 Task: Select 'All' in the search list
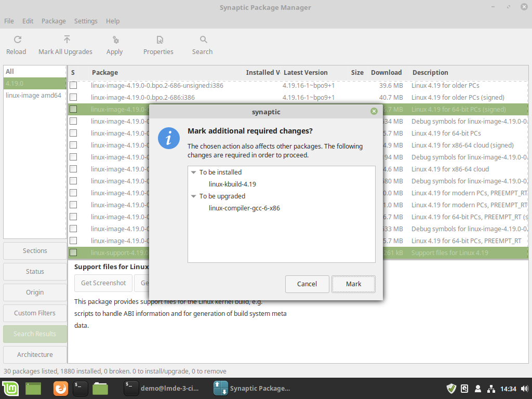tap(35, 71)
